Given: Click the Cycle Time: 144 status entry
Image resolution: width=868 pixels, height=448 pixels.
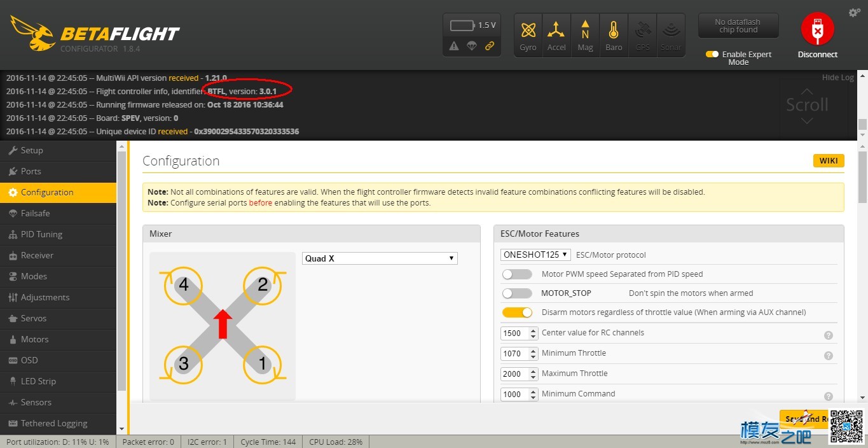Looking at the screenshot, I should (x=268, y=442).
